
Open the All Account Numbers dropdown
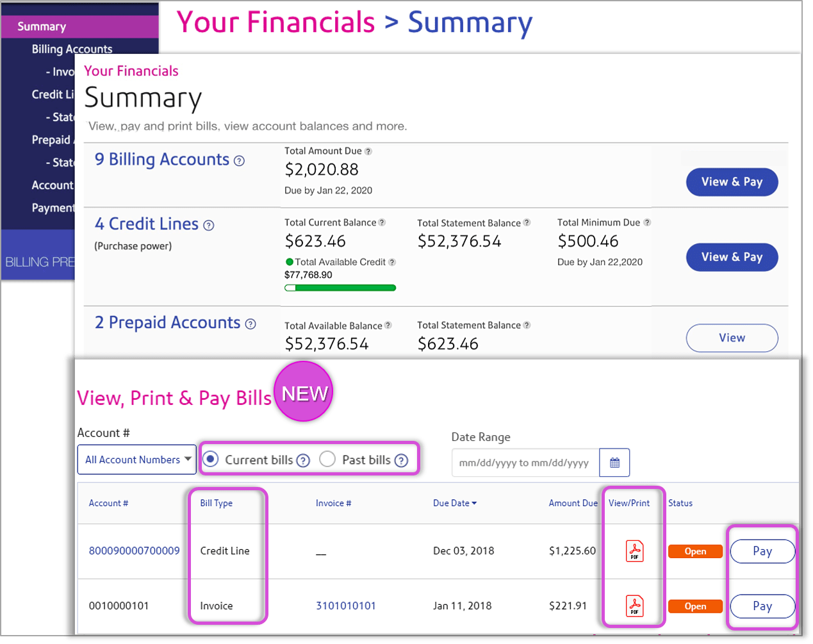point(136,459)
